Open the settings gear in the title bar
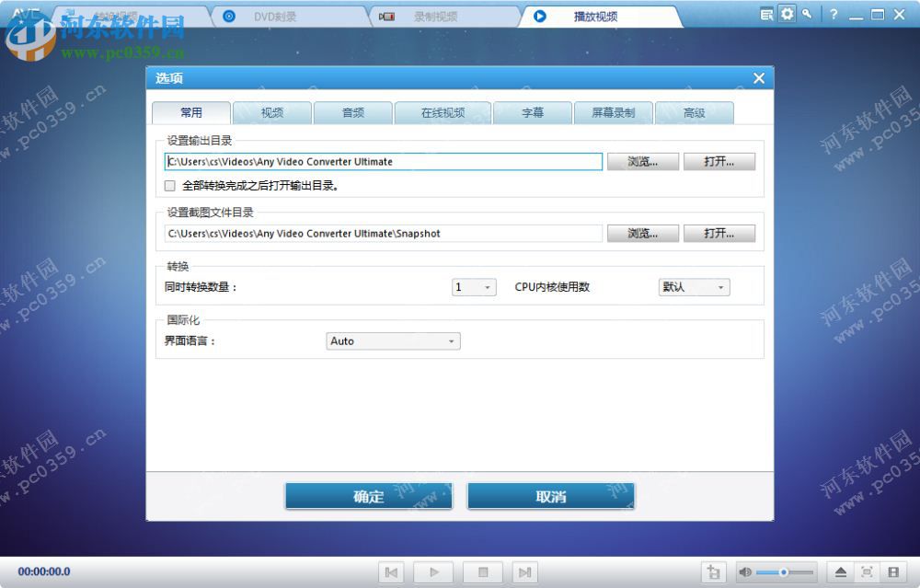Image resolution: width=920 pixels, height=588 pixels. [788, 14]
